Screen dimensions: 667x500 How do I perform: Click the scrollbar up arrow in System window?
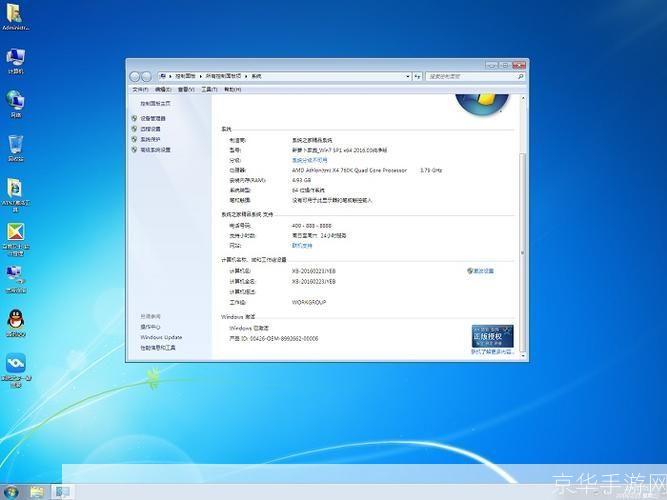click(x=523, y=98)
